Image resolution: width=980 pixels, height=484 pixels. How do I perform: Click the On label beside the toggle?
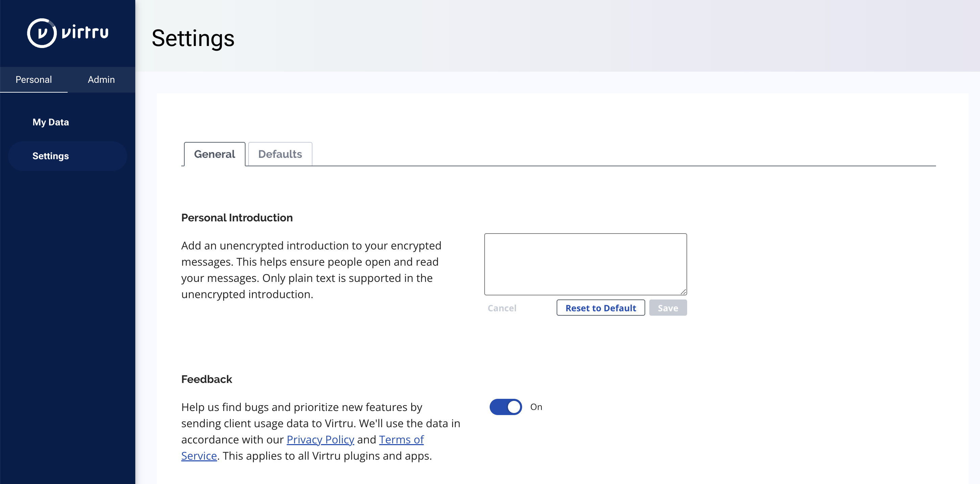point(536,407)
